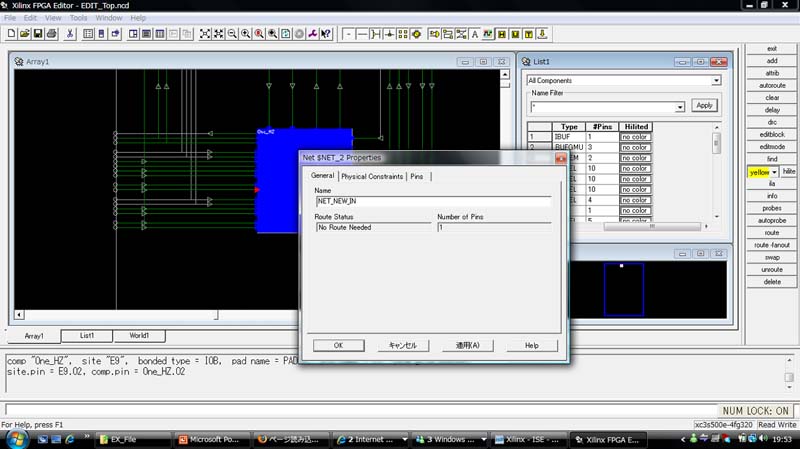
Task: Click the probes command button
Action: 772,208
